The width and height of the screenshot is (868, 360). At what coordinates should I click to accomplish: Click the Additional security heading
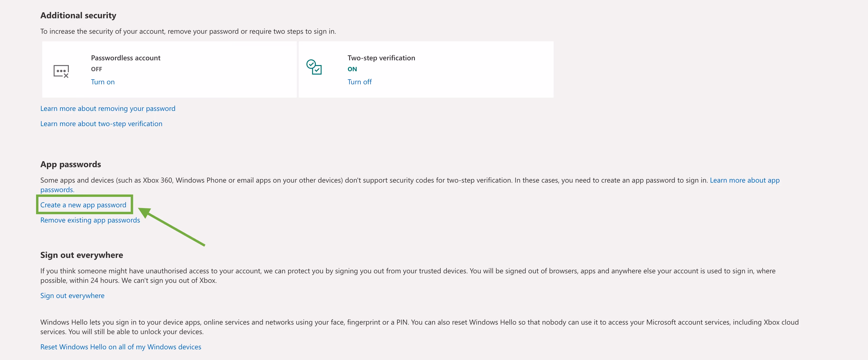click(x=78, y=15)
